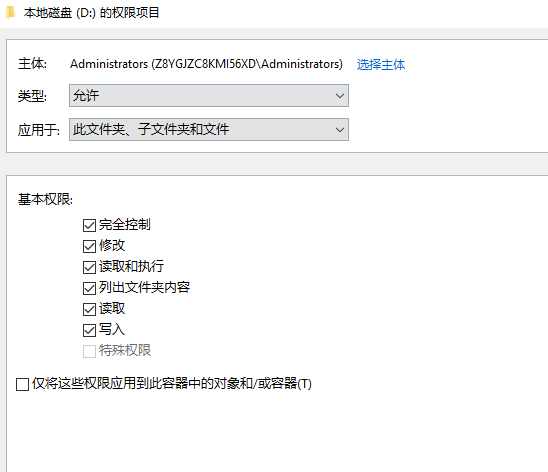The image size is (548, 472).
Task: Open the 类型 dropdown showing 允许
Action: [x=209, y=95]
